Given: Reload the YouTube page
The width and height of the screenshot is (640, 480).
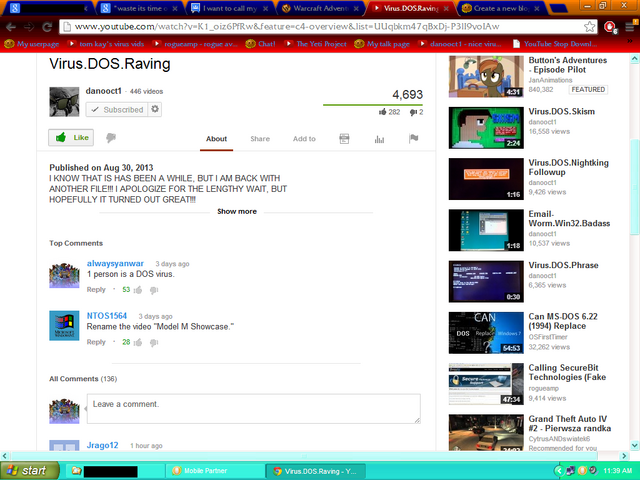Looking at the screenshot, I should [x=47, y=27].
